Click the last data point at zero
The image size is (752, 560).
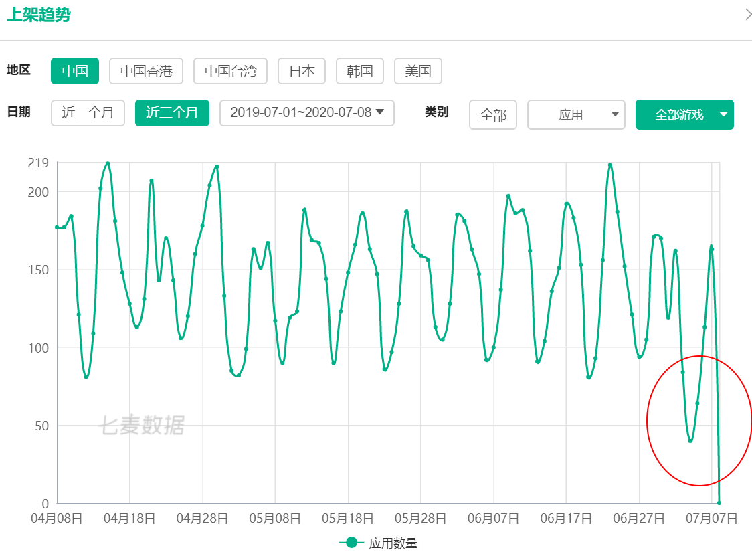point(719,502)
